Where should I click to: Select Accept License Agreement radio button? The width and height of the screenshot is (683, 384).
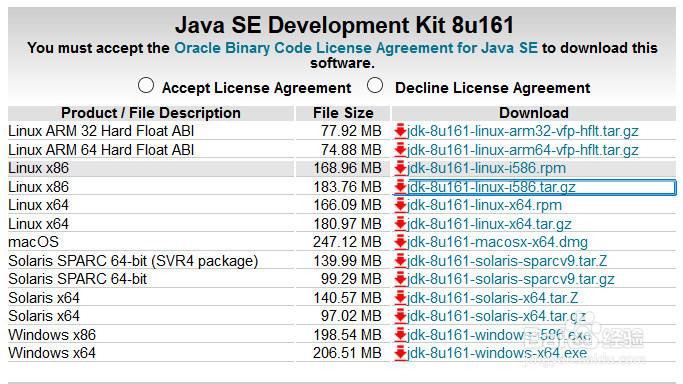[x=146, y=85]
